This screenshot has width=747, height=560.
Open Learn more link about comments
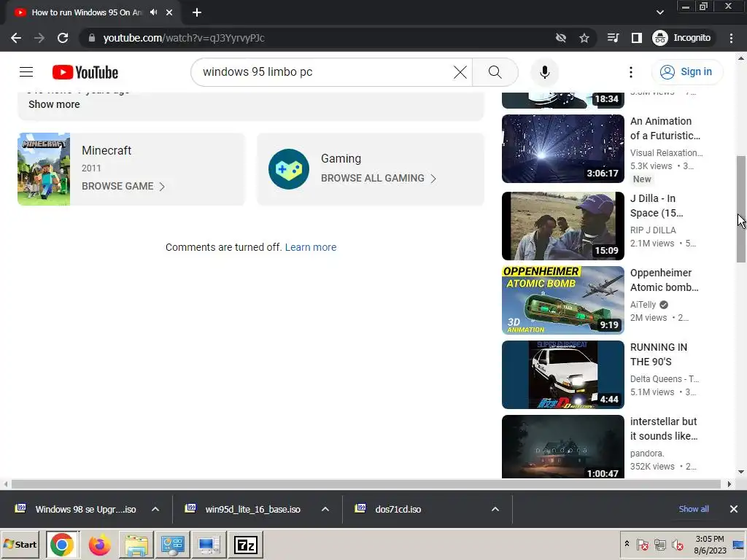click(311, 247)
